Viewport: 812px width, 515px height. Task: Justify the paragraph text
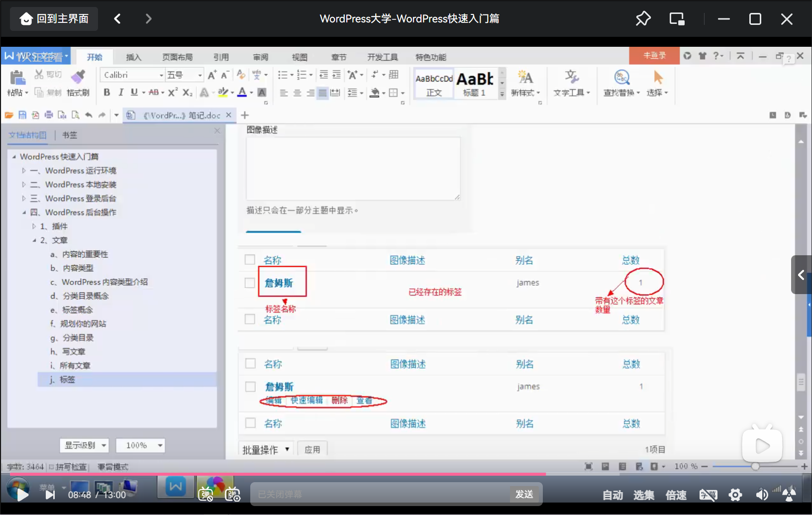[322, 93]
